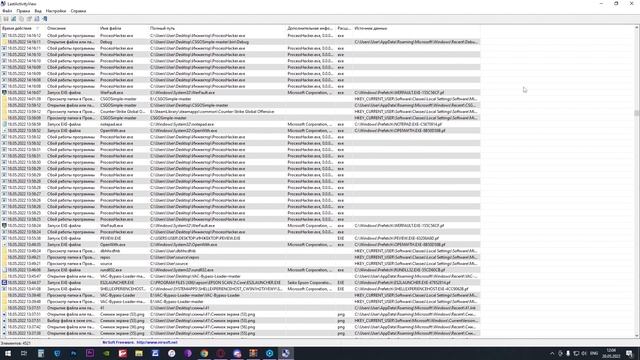Screen dimensions: 640x360
Task: Open the notification center icon
Action: pos(629,353)
